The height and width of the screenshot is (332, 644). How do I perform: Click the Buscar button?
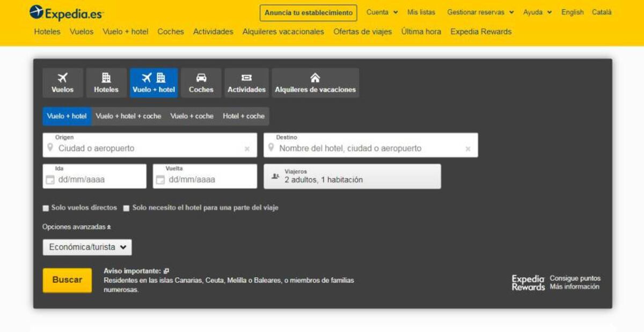(x=67, y=279)
